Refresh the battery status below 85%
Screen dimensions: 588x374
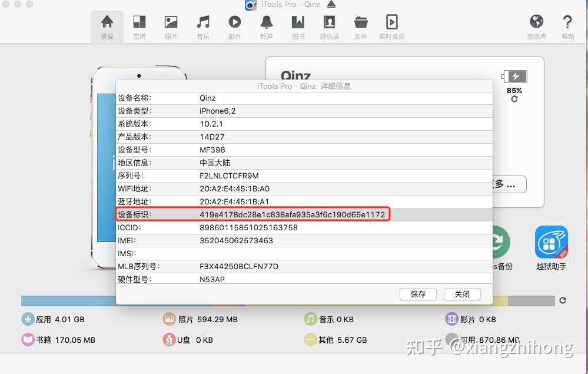[x=515, y=100]
